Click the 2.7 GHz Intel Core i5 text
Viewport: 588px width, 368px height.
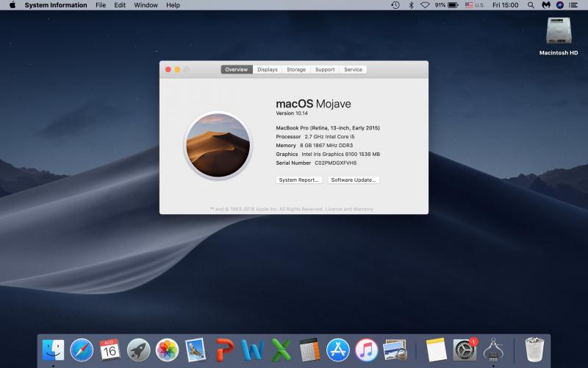[329, 137]
